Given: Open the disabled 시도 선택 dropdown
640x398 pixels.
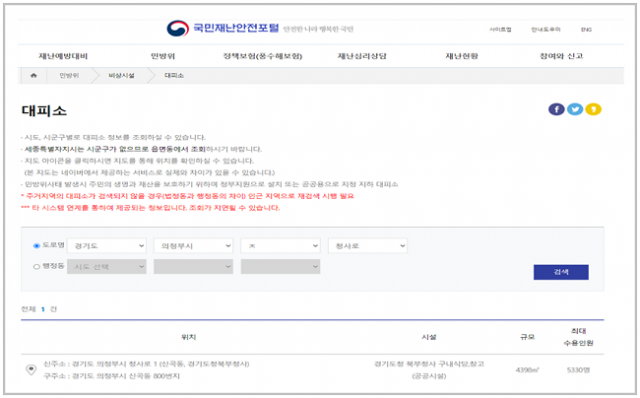Looking at the screenshot, I should click(107, 267).
